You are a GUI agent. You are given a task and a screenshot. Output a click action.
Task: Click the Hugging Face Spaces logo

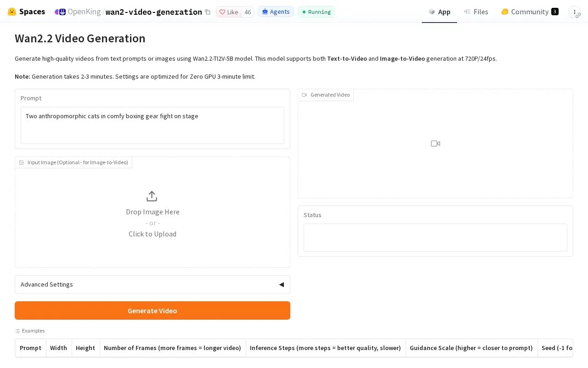(12, 11)
